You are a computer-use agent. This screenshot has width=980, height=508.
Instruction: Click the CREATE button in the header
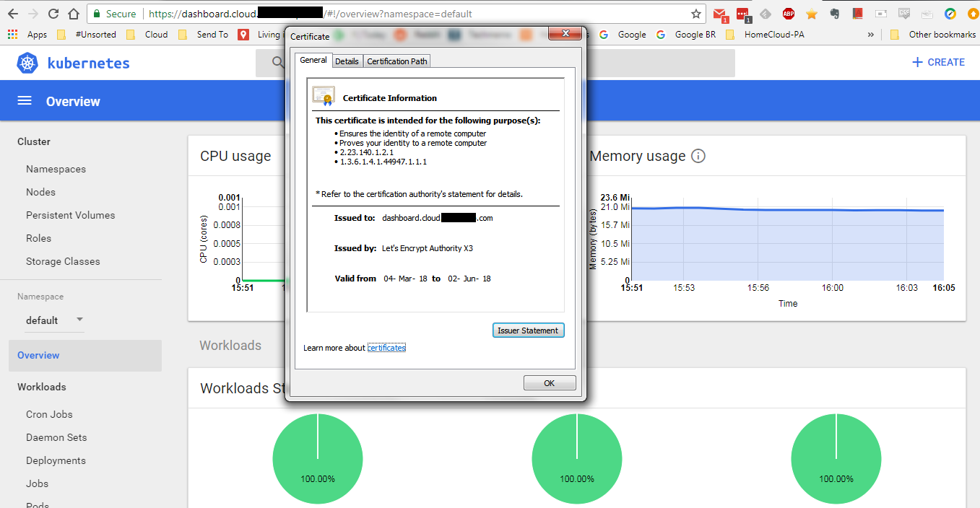pyautogui.click(x=937, y=62)
